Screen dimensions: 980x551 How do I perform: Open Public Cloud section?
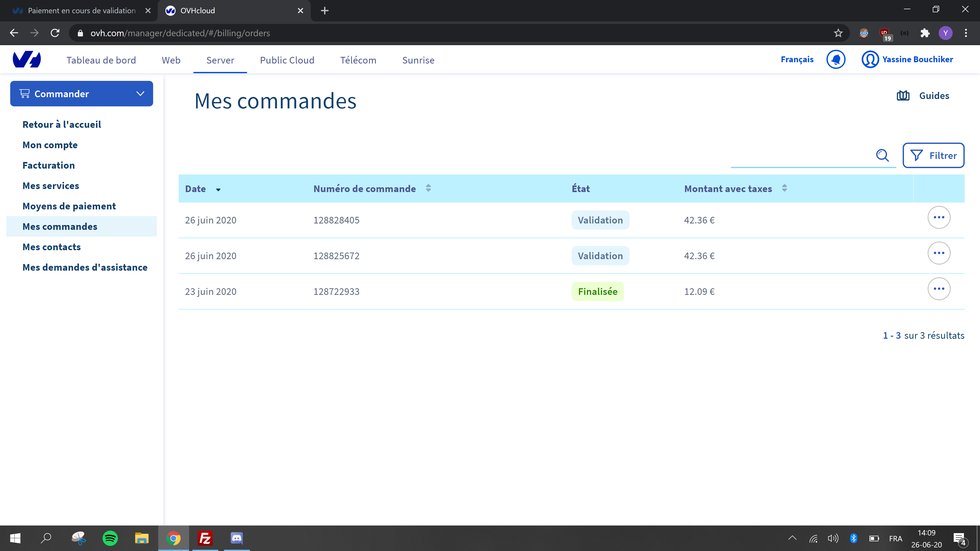[287, 60]
